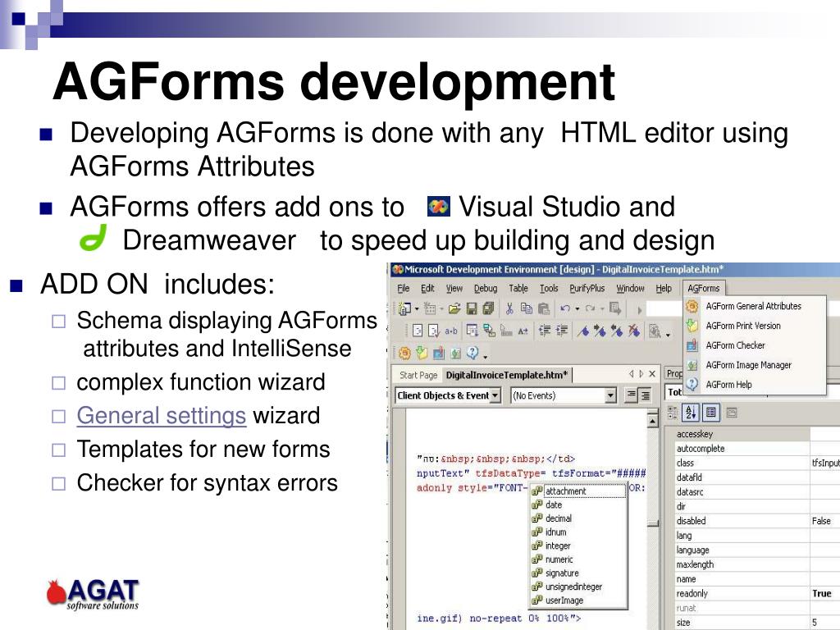Choose AGForm Checker menu entry
840x630 pixels.
pos(755,345)
